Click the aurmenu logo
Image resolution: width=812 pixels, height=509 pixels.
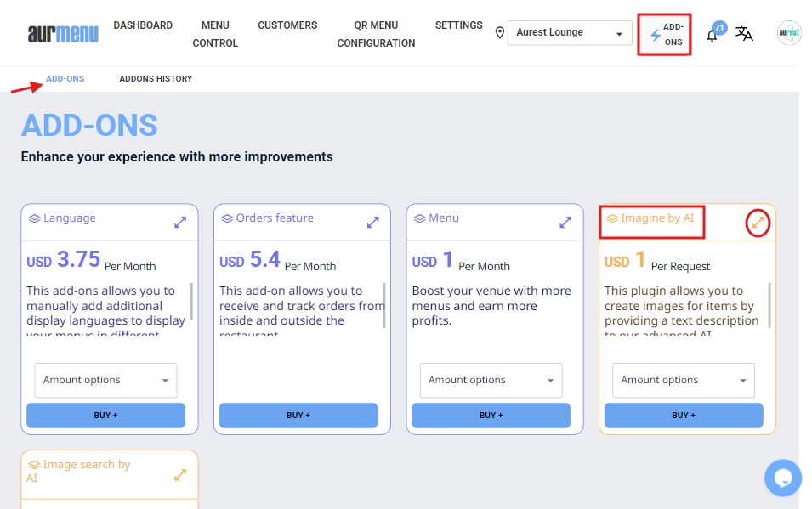(x=63, y=34)
